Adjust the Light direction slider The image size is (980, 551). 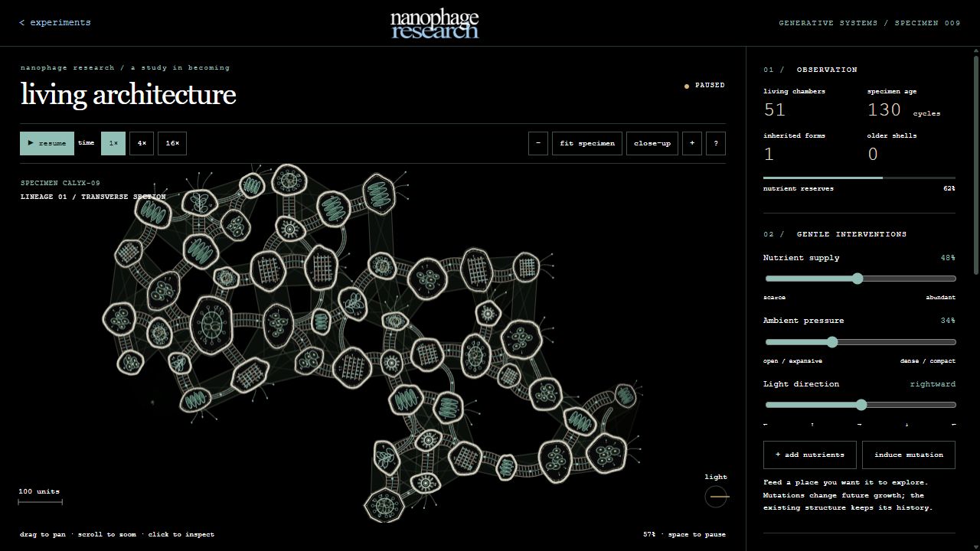tap(860, 405)
